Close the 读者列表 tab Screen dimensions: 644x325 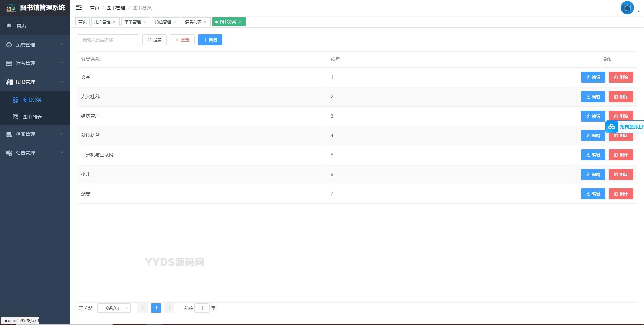coord(205,22)
